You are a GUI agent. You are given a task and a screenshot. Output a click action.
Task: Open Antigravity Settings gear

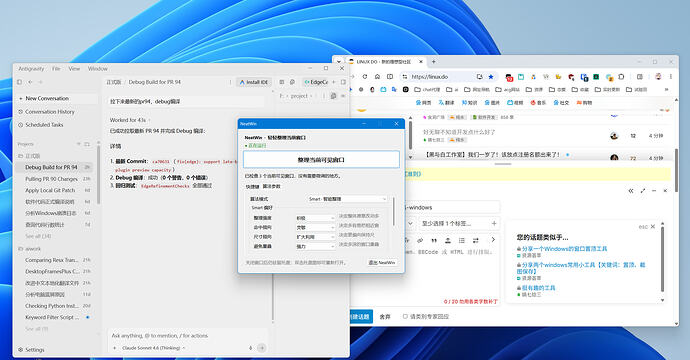[31, 350]
